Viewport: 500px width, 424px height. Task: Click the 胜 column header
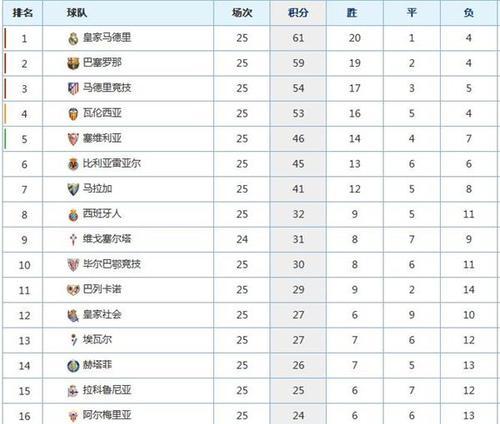pos(352,13)
